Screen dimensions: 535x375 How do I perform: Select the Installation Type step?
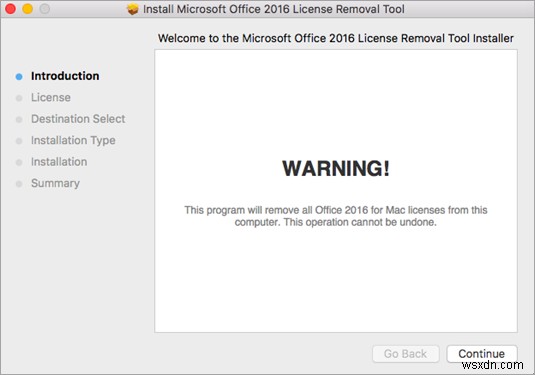[73, 141]
